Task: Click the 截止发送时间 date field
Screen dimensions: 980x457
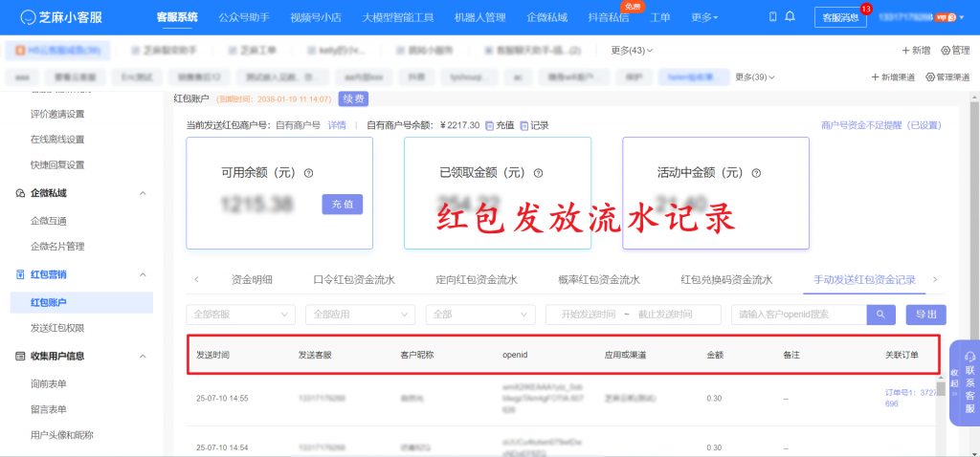Action: point(665,315)
